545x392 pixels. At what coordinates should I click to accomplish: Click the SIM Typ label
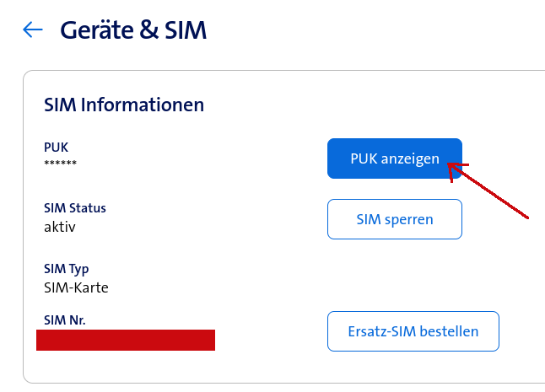coord(66,269)
